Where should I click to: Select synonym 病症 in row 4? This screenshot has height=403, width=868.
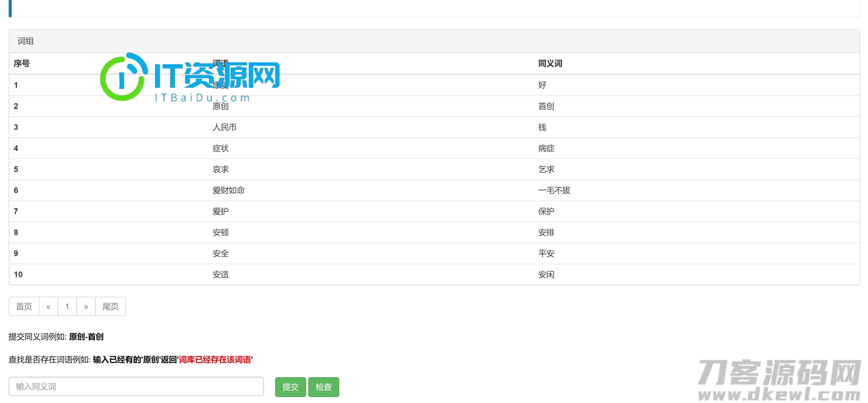(546, 148)
